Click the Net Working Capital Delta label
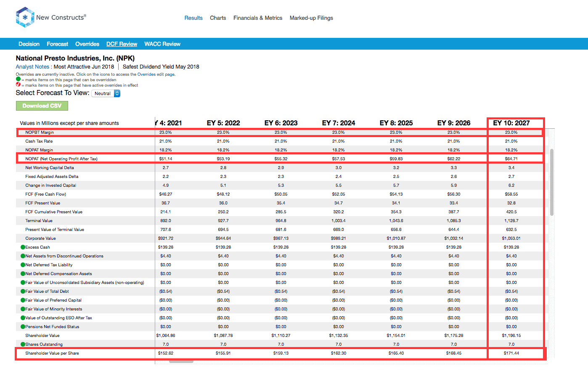The height and width of the screenshot is (371, 588). (x=50, y=168)
